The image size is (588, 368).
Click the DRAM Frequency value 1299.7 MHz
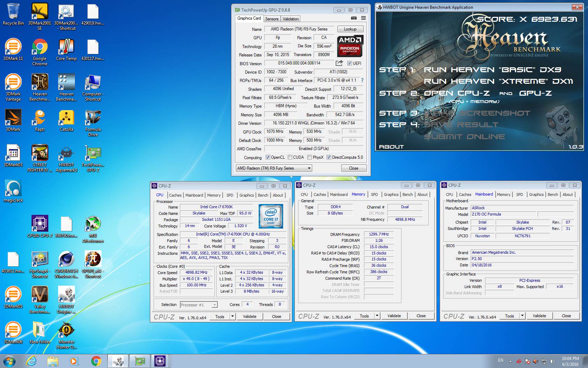tap(379, 234)
